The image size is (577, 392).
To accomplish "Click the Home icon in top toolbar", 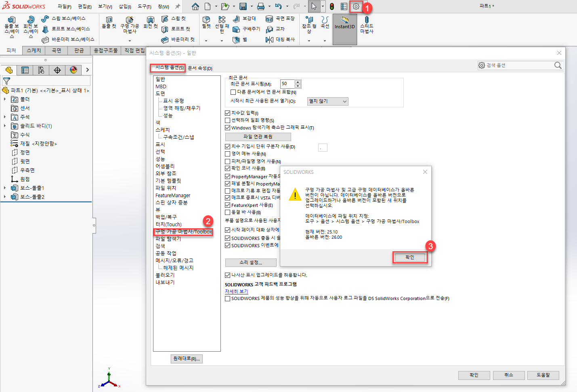I will click(195, 6).
